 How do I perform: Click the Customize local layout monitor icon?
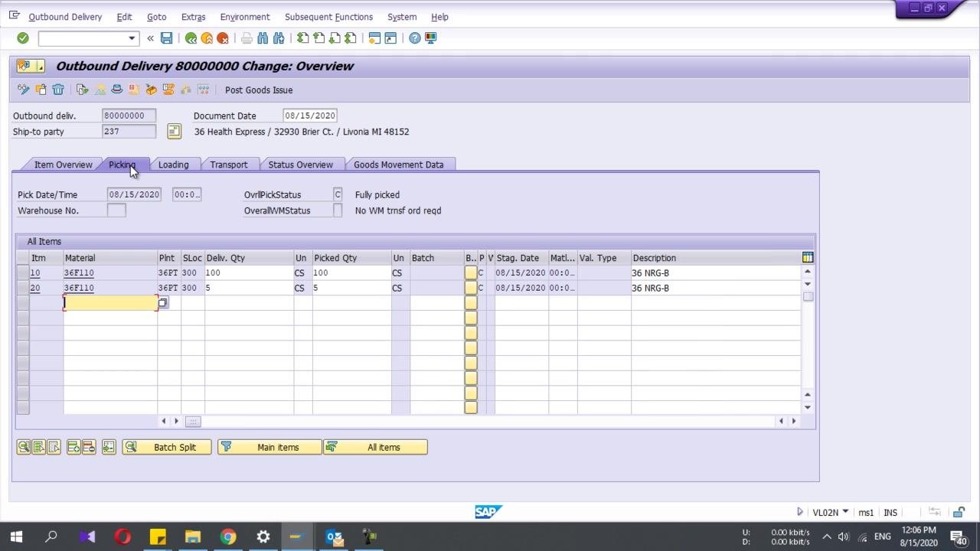[x=430, y=38]
